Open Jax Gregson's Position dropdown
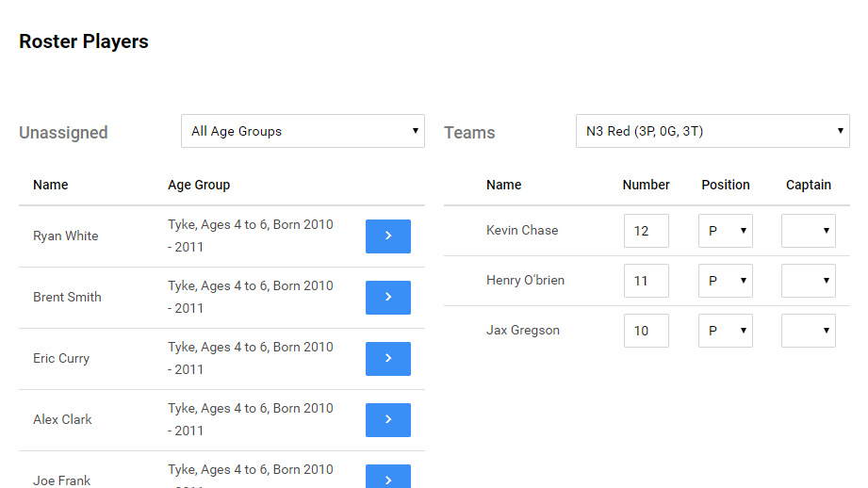 (725, 331)
